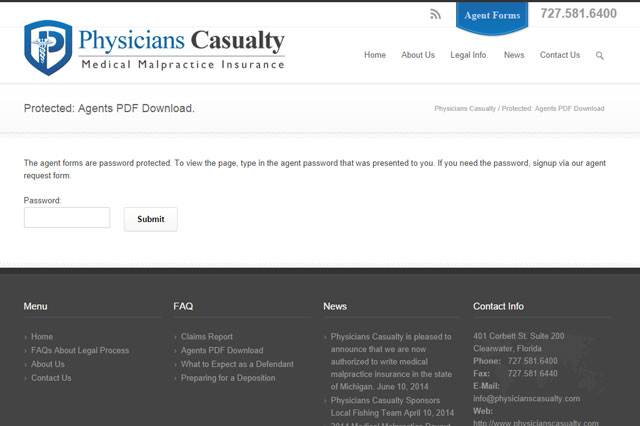This screenshot has width=640, height=426.
Task: Email info@physicianscasualty.com address link
Action: pos(527,399)
